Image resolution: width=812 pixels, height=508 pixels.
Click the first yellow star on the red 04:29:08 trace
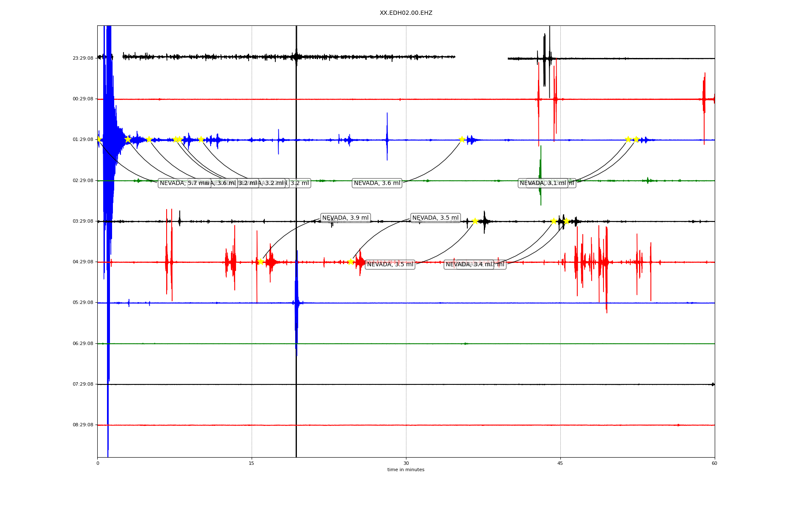pyautogui.click(x=261, y=262)
